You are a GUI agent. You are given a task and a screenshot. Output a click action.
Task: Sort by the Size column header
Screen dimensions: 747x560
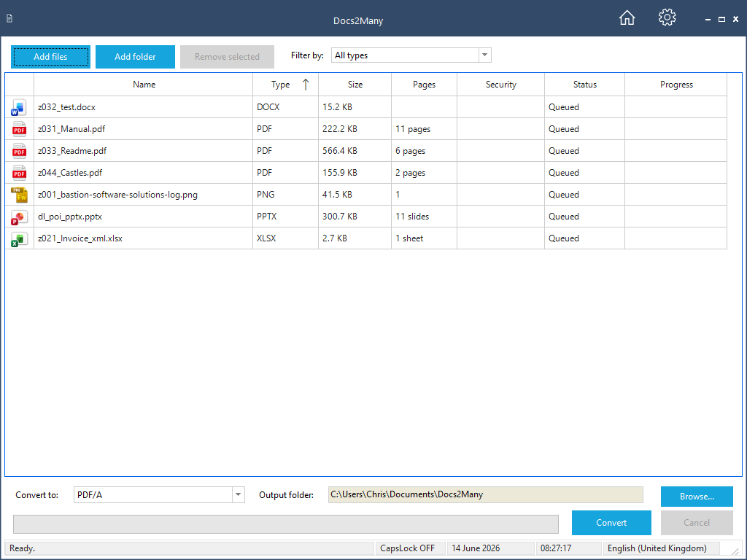355,85
